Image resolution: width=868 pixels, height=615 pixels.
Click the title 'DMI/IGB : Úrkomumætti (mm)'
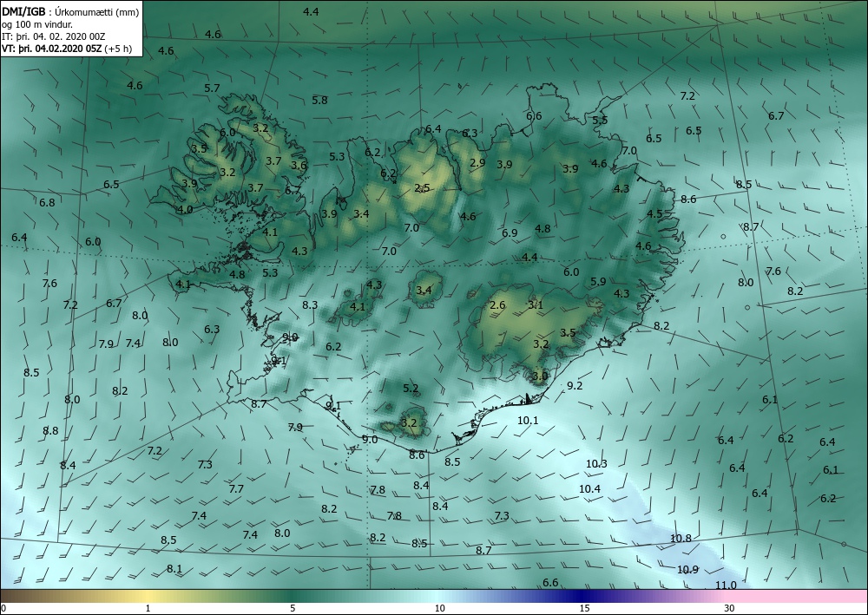(70, 11)
